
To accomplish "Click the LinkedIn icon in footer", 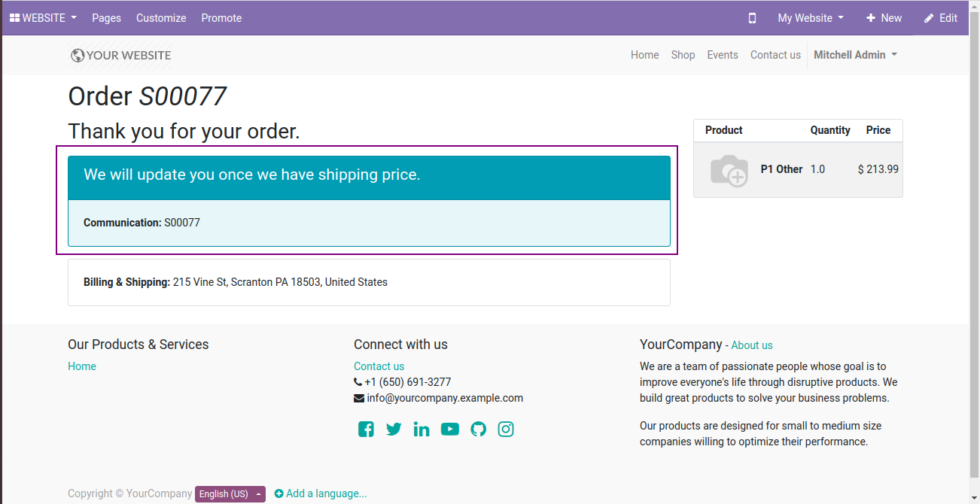I will coord(422,430).
